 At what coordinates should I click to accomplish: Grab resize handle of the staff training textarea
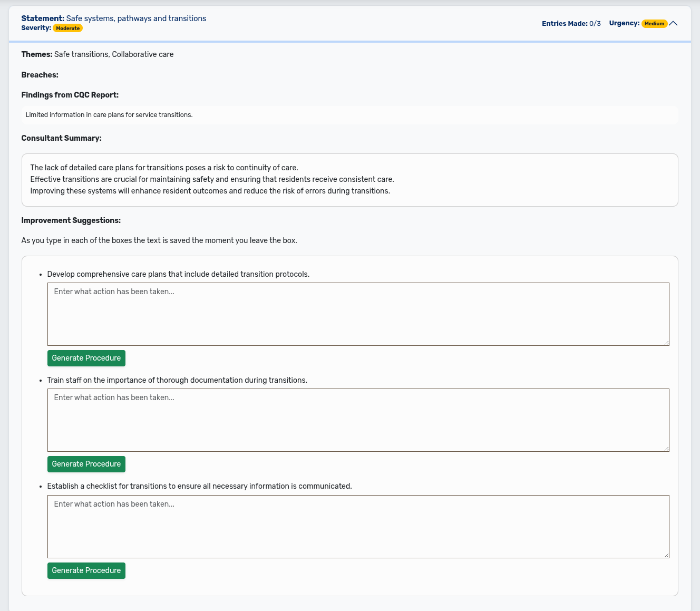click(x=666, y=449)
